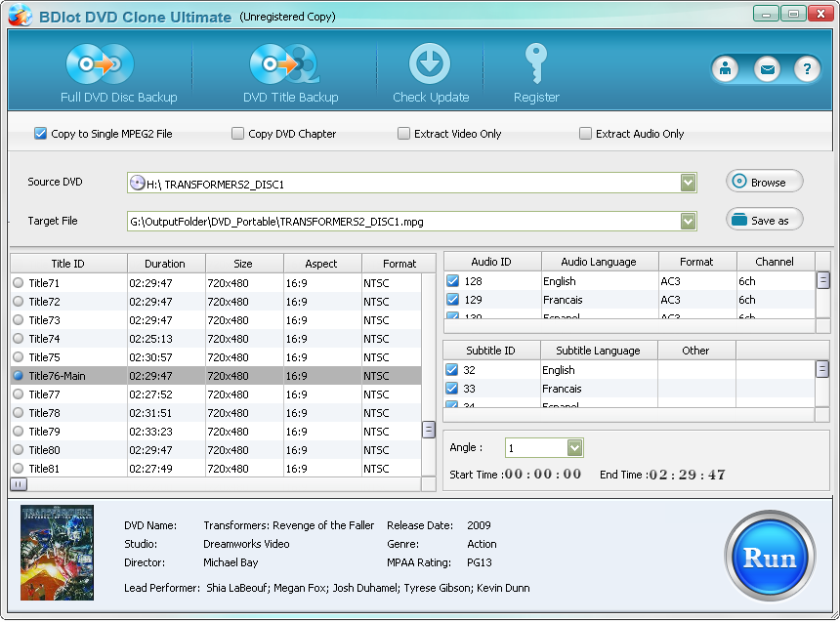The height and width of the screenshot is (622, 840).
Task: Click the Transformers DVD cover thumbnail
Action: pos(58,553)
